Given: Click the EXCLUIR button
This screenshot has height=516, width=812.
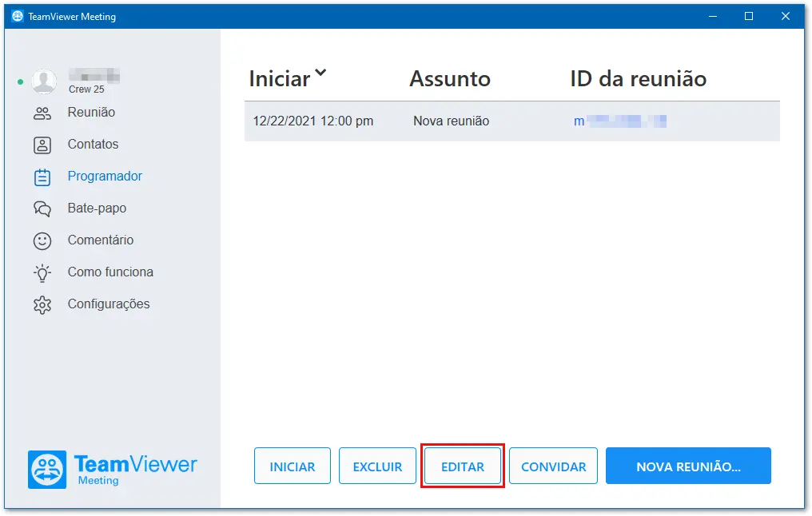Looking at the screenshot, I should [x=377, y=466].
